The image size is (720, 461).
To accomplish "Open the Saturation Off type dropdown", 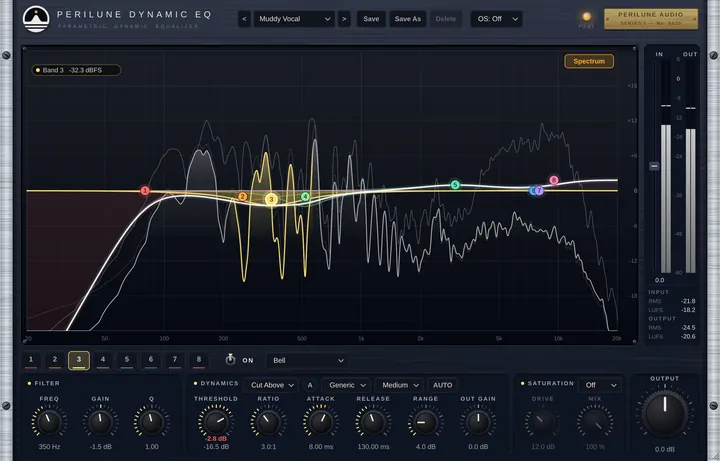I will pyautogui.click(x=600, y=385).
